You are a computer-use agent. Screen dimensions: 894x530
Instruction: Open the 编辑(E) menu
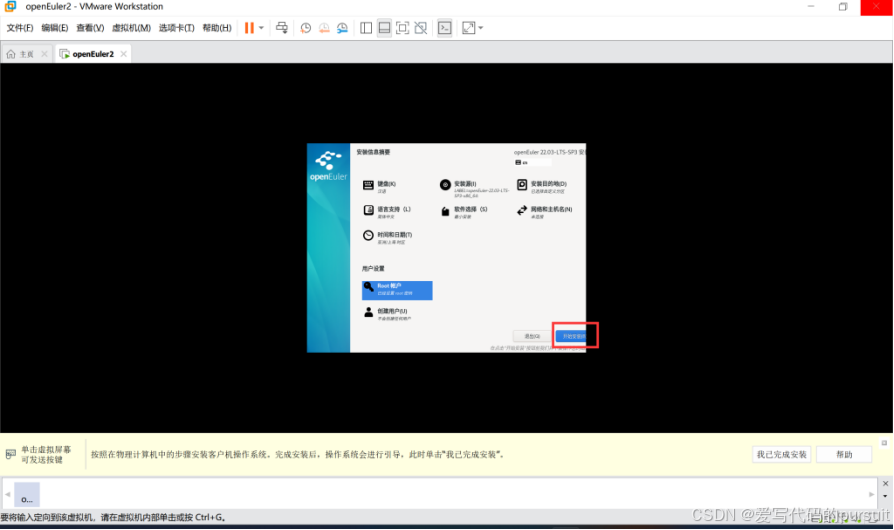[x=55, y=28]
